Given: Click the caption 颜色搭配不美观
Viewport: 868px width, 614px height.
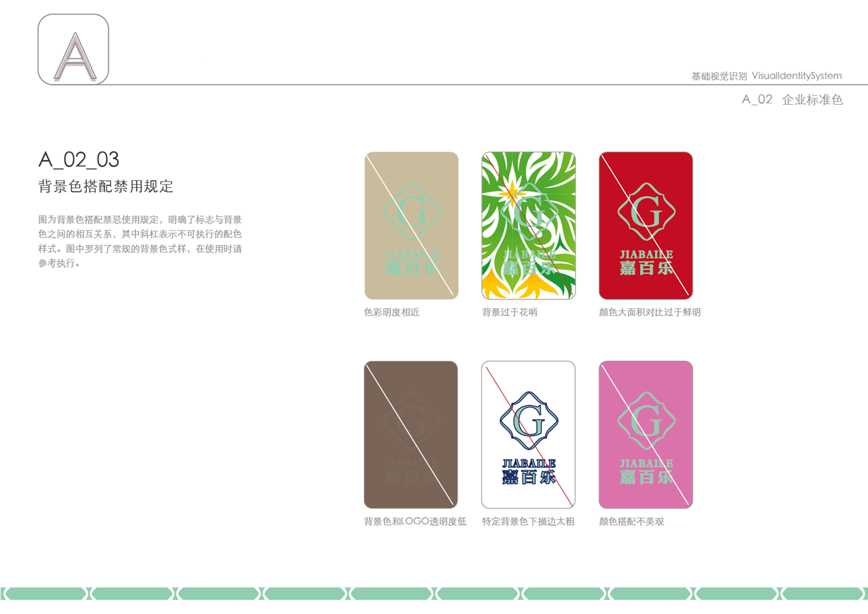Looking at the screenshot, I should coord(631,521).
